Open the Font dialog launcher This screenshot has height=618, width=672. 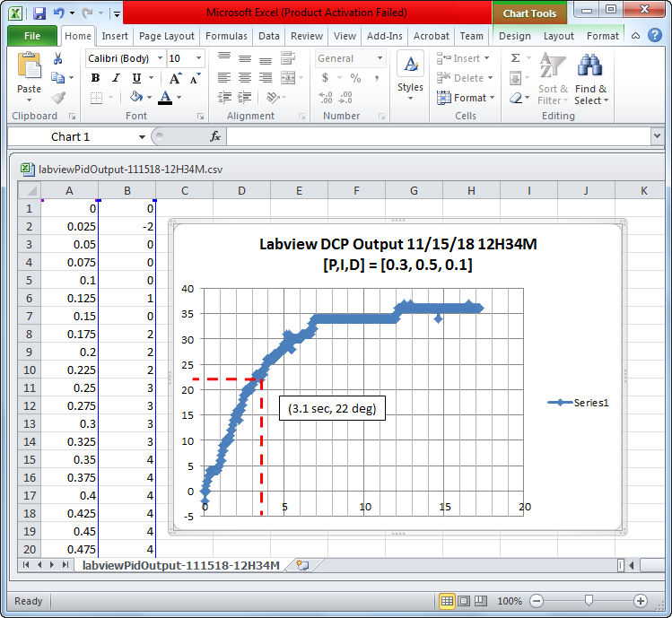200,116
